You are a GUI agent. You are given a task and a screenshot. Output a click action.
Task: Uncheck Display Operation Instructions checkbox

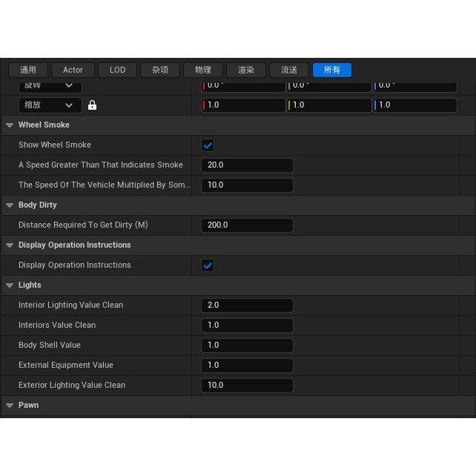208,265
